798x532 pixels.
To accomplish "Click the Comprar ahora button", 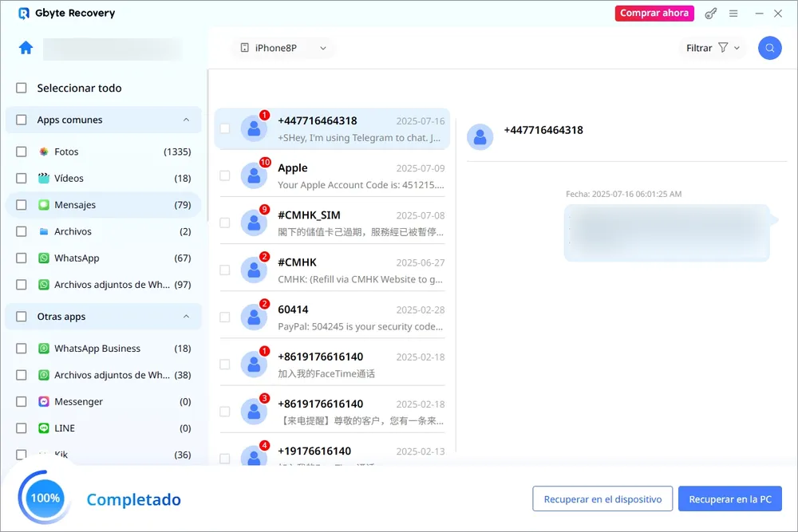I will click(654, 13).
